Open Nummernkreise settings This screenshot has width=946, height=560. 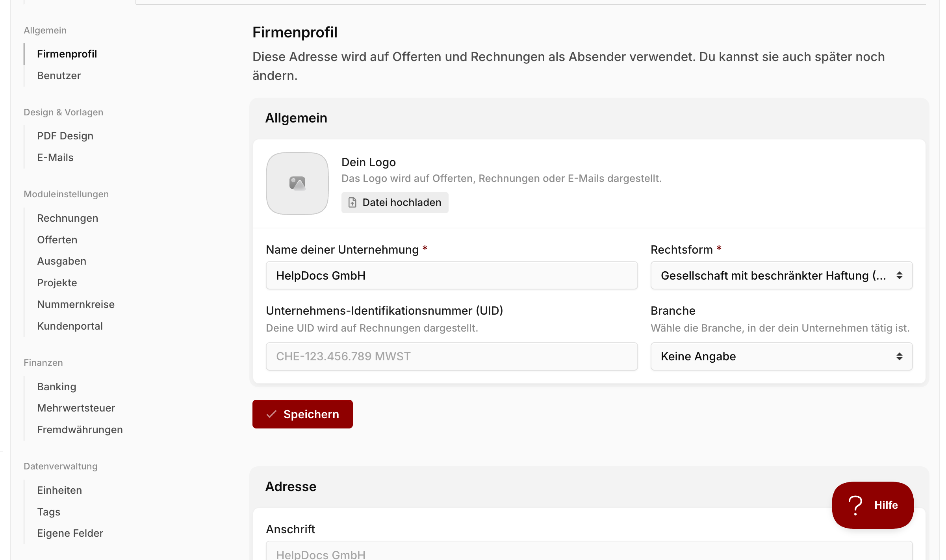tap(76, 304)
